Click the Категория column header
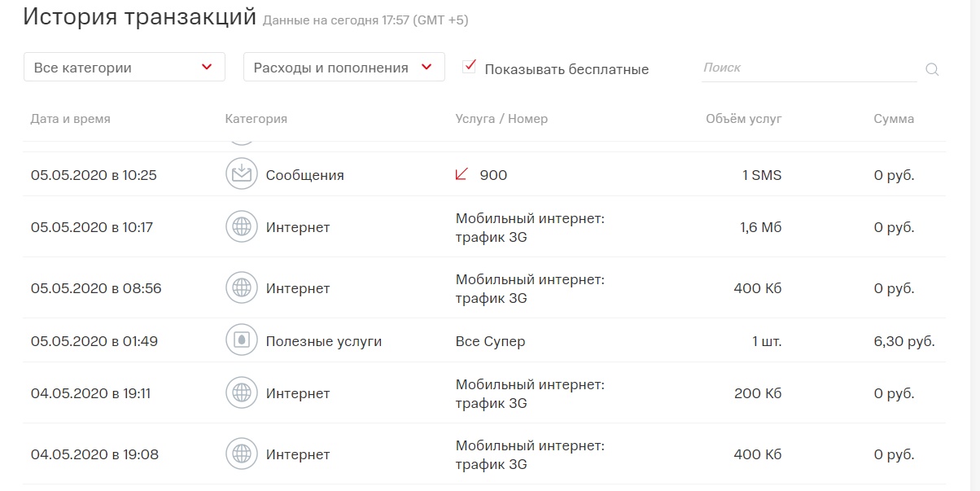Screen dimensions: 980x491 coord(256,119)
